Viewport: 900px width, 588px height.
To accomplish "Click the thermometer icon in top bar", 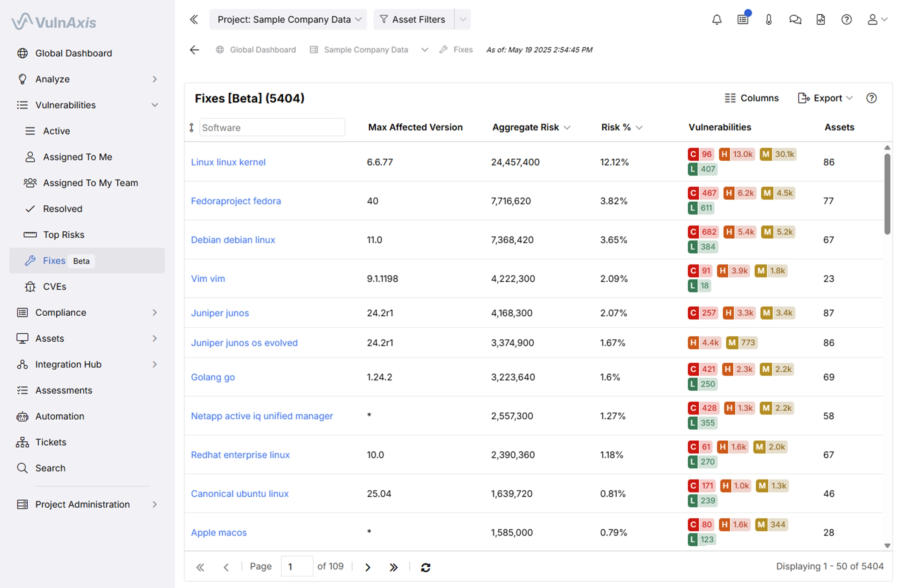I will coord(769,19).
